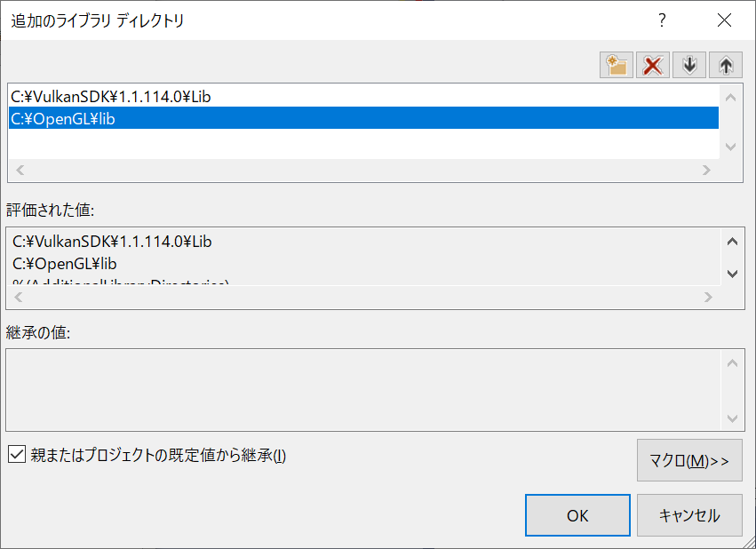Move the selected line up with the arrow icon
Viewport: 756px width, 549px height.
(726, 65)
